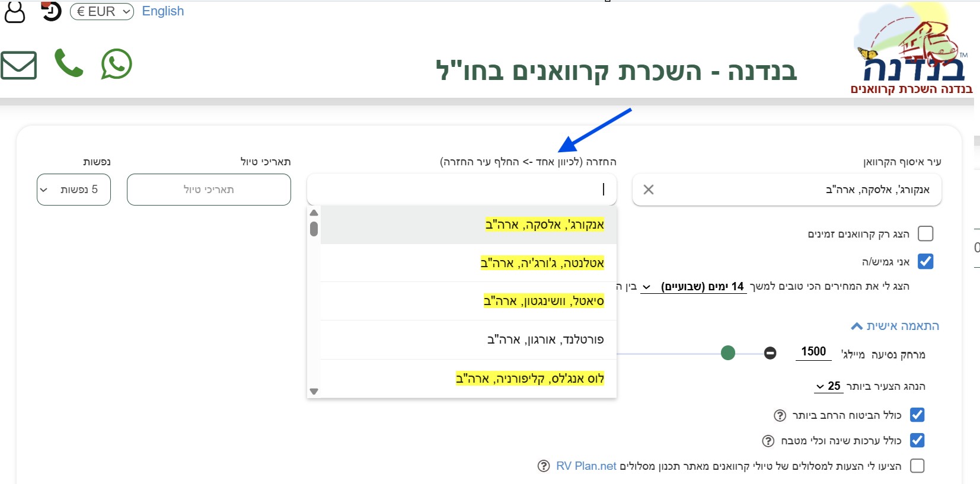Screen dimensions: 980x484
Task: Click the green phone call icon
Action: tap(69, 63)
